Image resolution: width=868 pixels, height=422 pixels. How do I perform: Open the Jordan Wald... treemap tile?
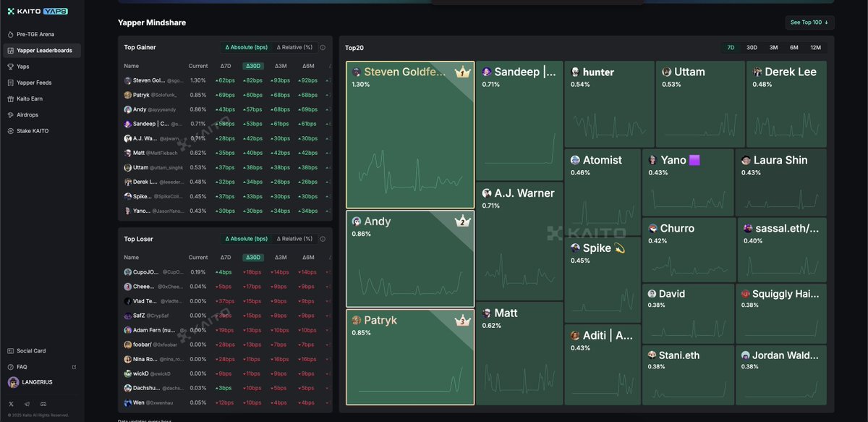pos(781,375)
